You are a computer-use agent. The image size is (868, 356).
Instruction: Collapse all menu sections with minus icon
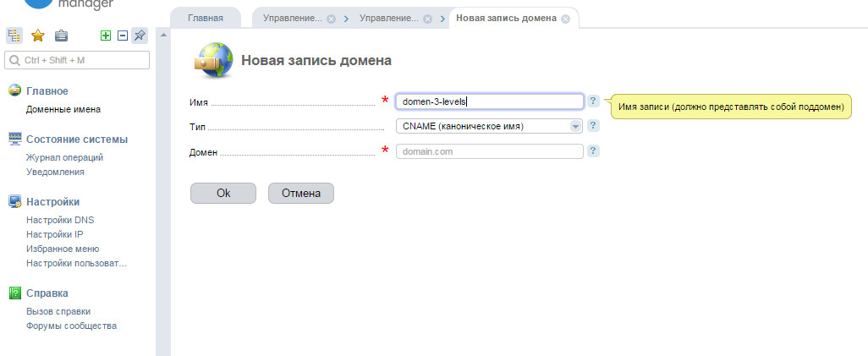coord(123,36)
